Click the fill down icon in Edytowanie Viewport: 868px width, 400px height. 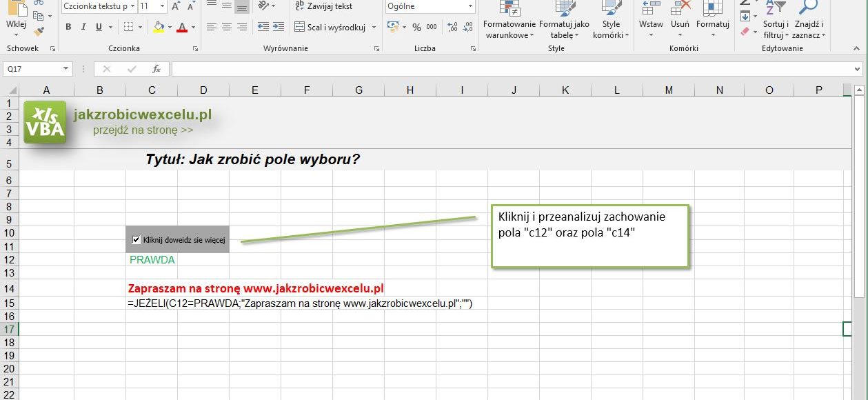click(745, 17)
